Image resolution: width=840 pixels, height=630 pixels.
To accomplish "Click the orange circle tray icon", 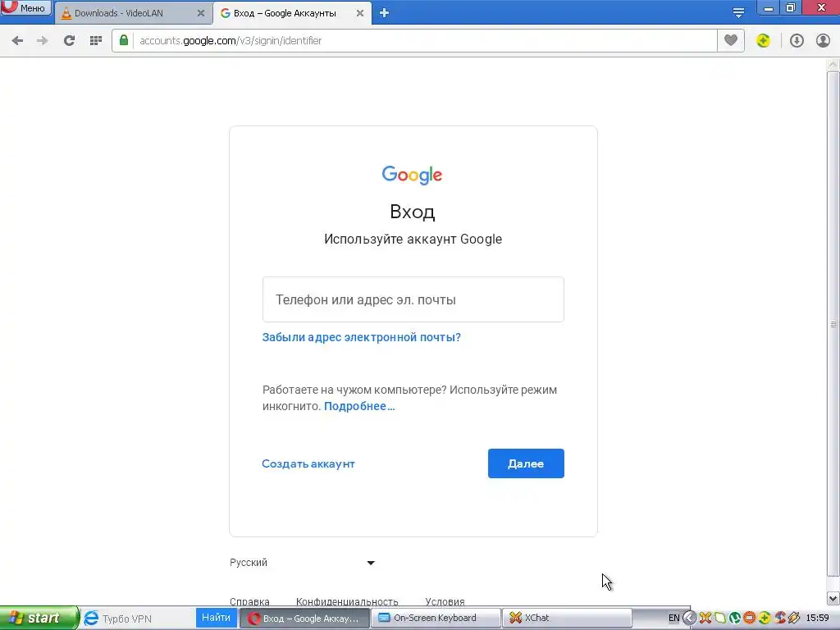I will pos(749,619).
